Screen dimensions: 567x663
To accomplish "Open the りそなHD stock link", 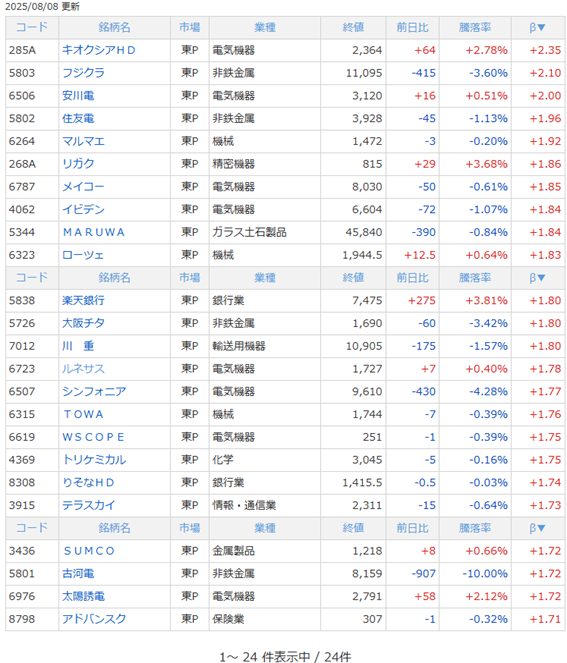I will (88, 483).
